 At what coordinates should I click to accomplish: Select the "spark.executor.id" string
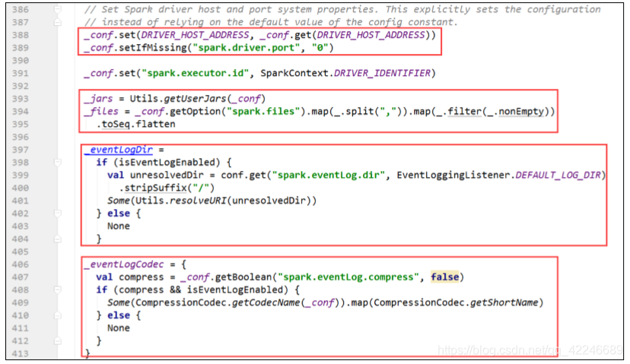coord(196,73)
